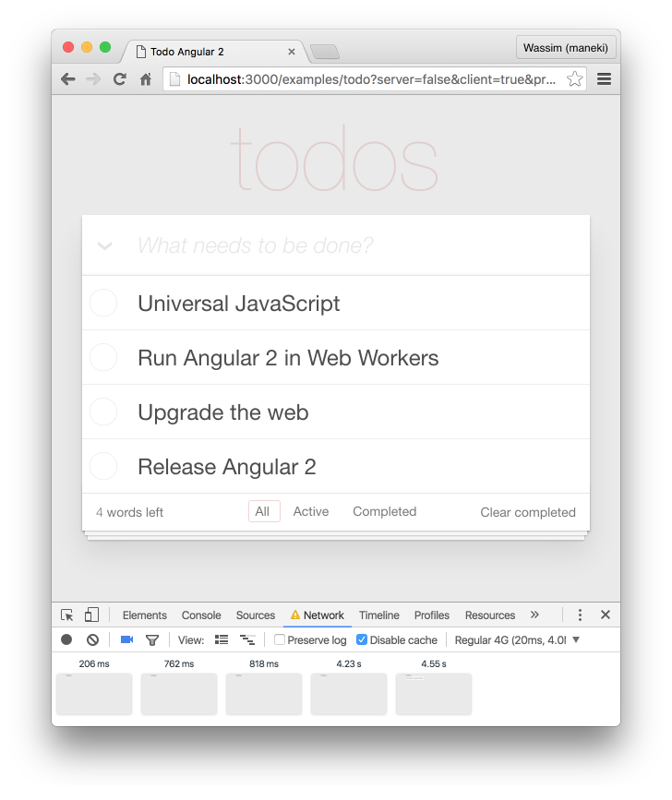Focus the What needs to be done field
The image size is (672, 800).
pos(336,245)
